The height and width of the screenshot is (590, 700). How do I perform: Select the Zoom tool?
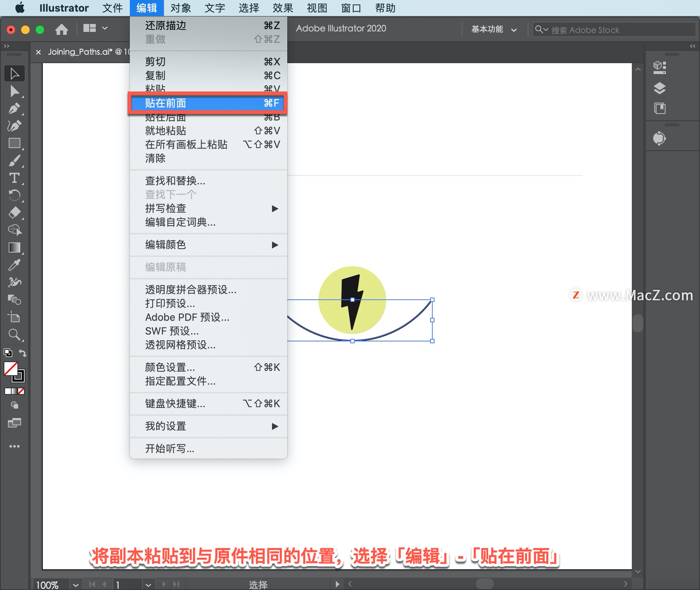[14, 335]
